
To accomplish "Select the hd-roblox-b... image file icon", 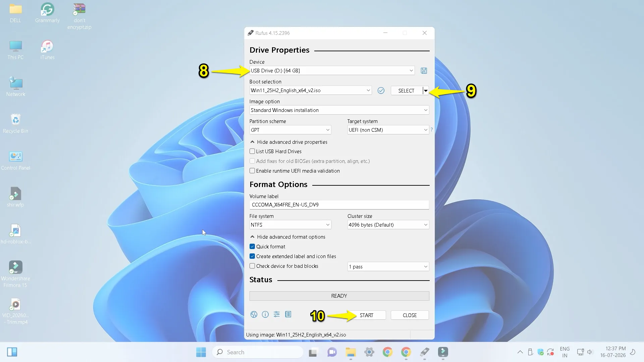I will (x=15, y=235).
